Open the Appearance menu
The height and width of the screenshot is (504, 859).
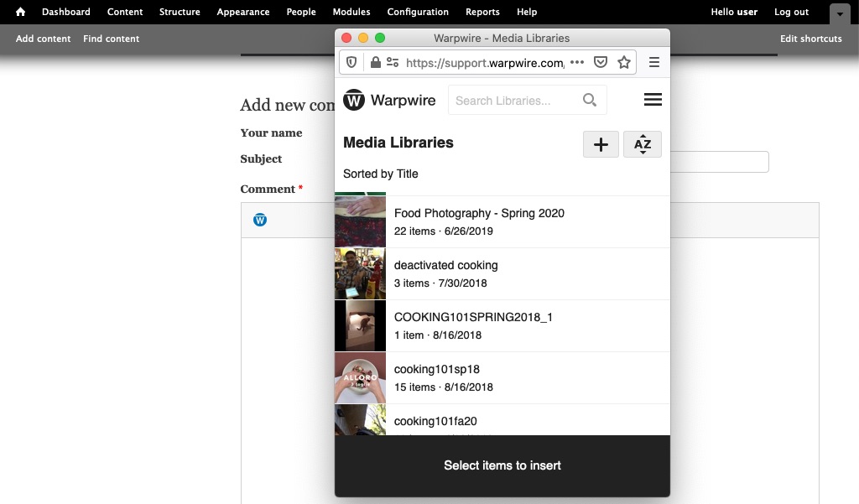pyautogui.click(x=243, y=12)
